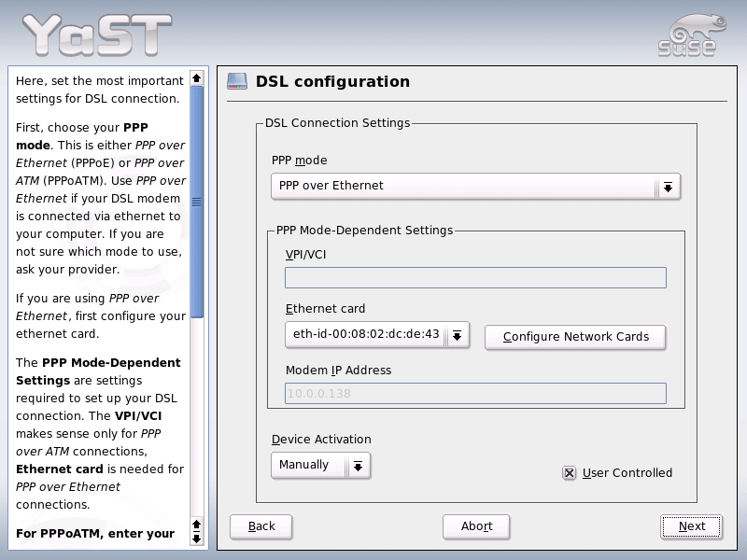Open the Ethernet card dropdown
This screenshot has height=560, width=747.
pos(377,335)
